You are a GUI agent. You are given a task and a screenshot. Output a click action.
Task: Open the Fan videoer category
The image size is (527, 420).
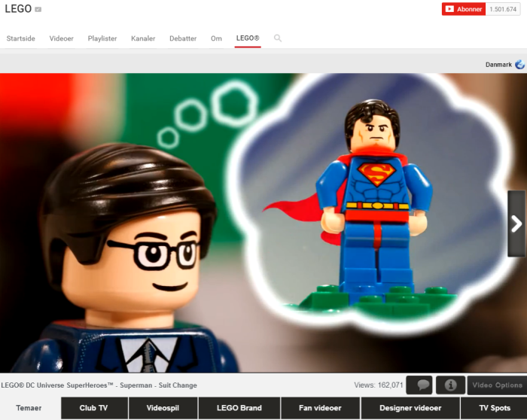point(320,408)
